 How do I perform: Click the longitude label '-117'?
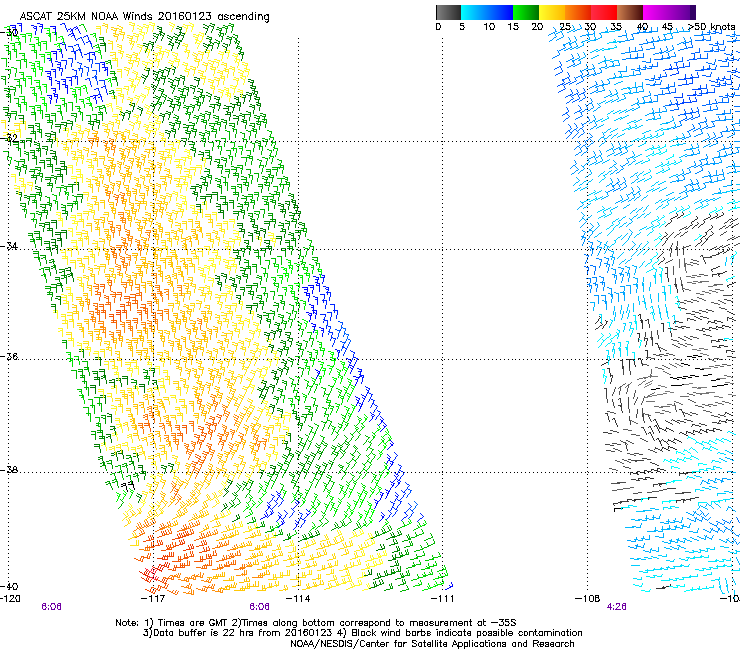point(154,599)
